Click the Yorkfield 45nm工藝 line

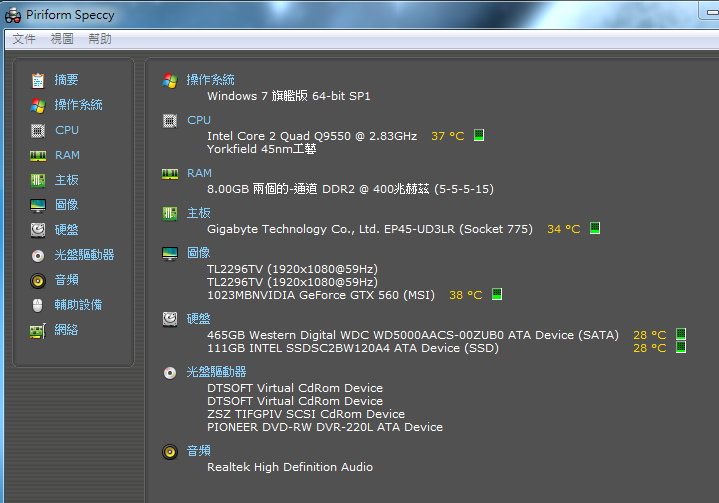click(262, 149)
